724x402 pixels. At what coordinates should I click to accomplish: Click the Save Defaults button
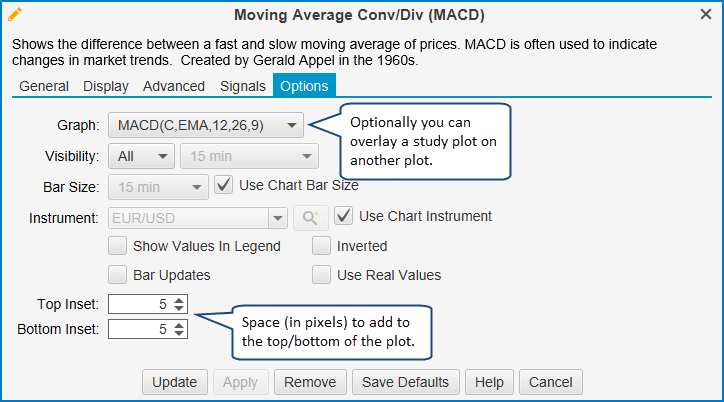click(406, 382)
